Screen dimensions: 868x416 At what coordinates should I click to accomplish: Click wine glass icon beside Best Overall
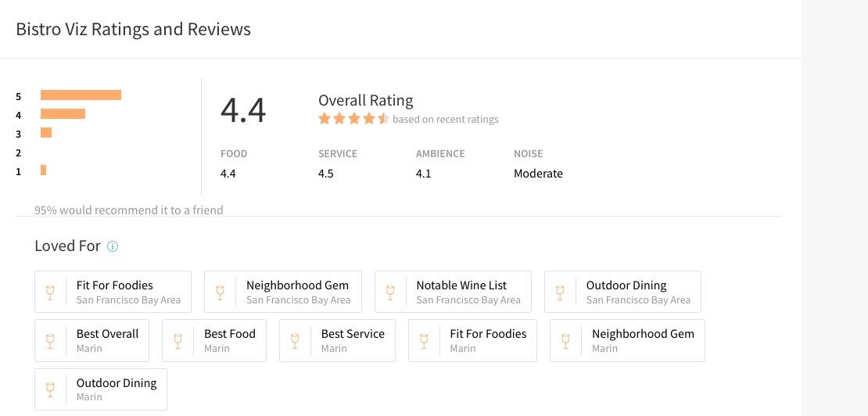50,341
